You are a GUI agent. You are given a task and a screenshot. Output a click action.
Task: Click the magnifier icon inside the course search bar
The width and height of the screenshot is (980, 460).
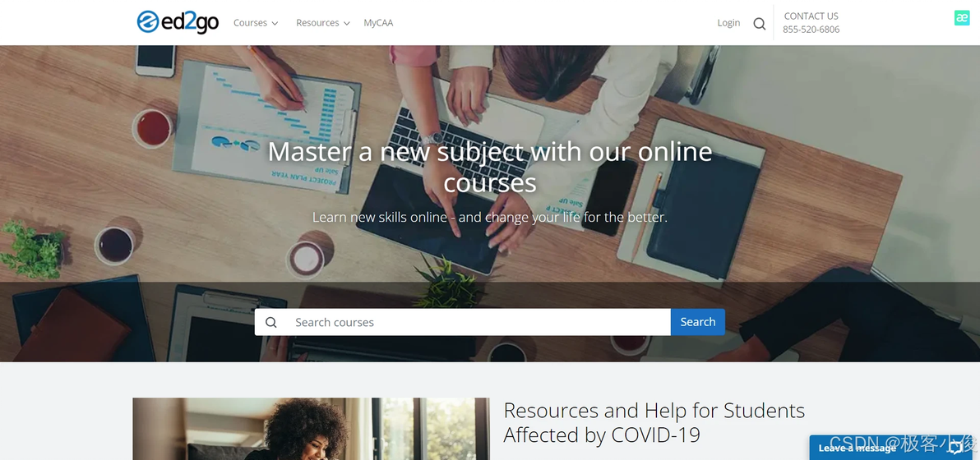click(x=270, y=322)
